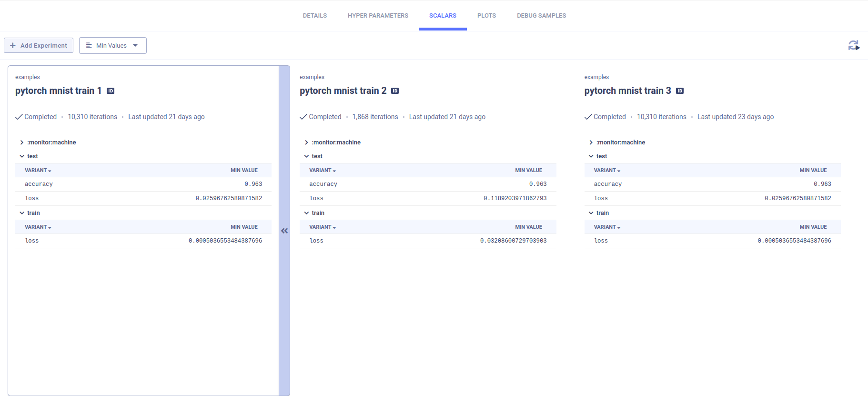Open the Min Values dropdown

click(x=112, y=46)
